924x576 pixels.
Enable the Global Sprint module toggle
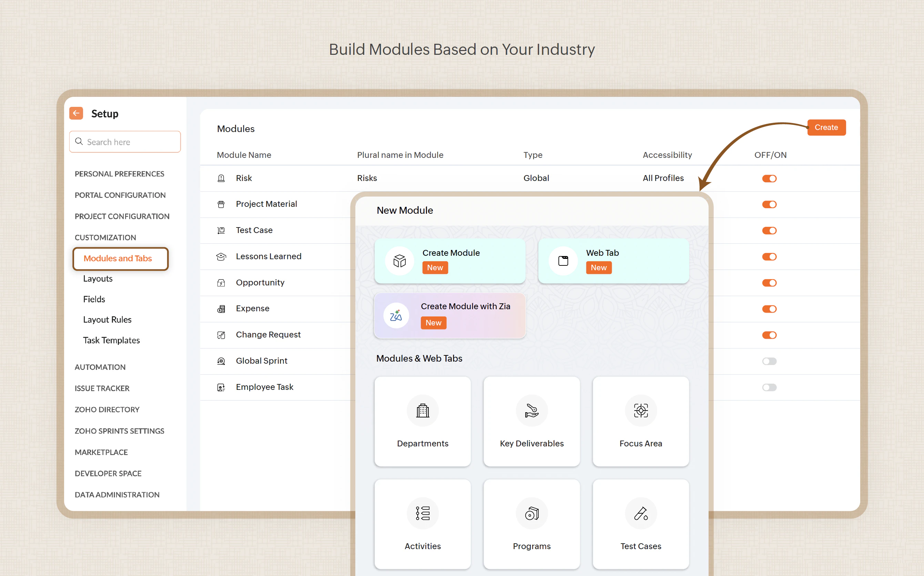coord(769,361)
